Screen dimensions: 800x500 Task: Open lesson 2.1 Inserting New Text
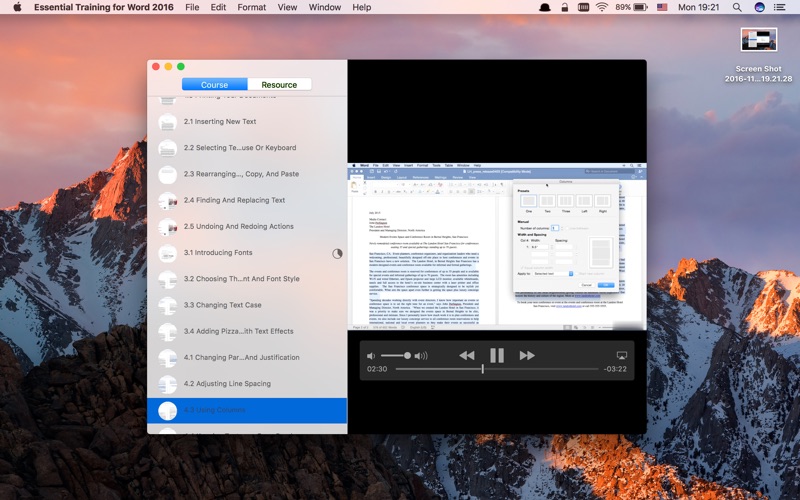click(247, 121)
